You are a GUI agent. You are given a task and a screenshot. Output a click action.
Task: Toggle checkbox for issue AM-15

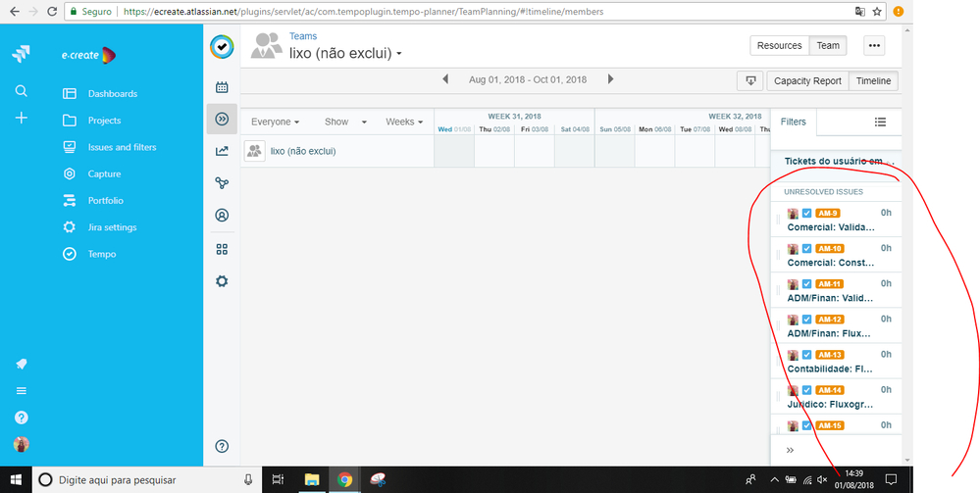(807, 425)
